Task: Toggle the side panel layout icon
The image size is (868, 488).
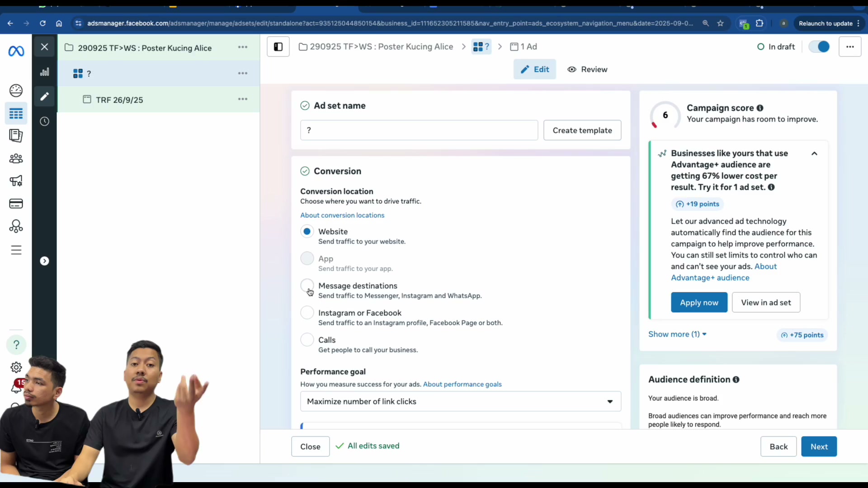Action: (x=278, y=47)
